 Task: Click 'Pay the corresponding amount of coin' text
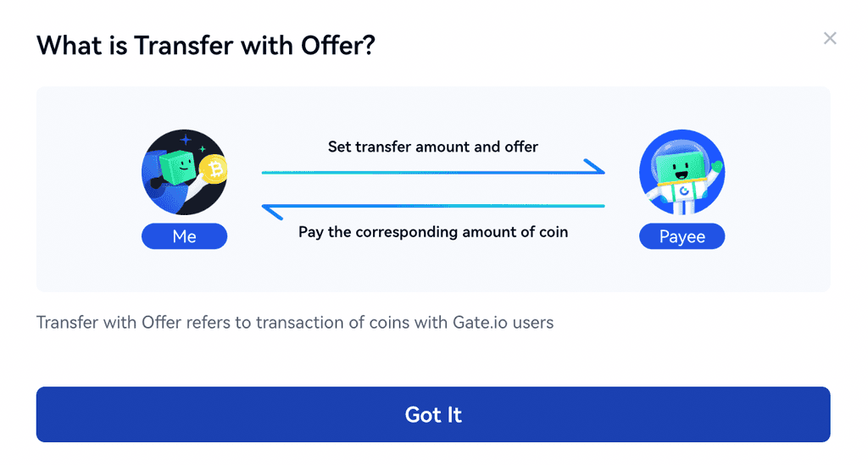point(433,231)
